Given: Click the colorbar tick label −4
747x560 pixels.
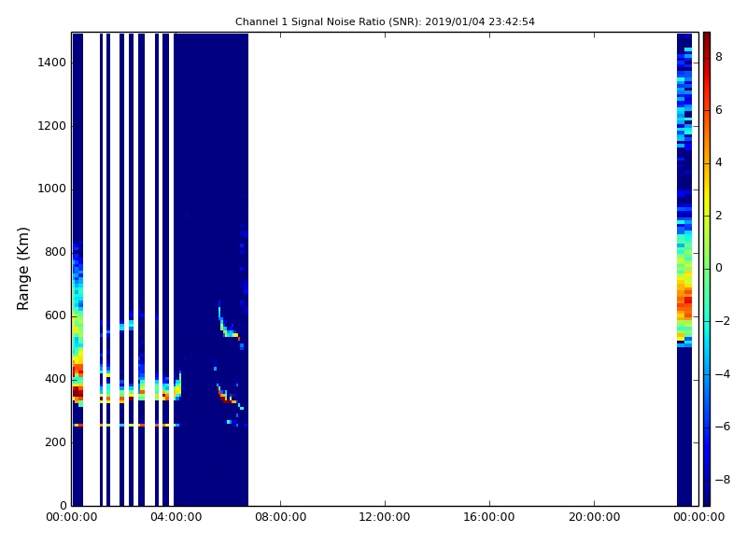Looking at the screenshot, I should [x=723, y=374].
